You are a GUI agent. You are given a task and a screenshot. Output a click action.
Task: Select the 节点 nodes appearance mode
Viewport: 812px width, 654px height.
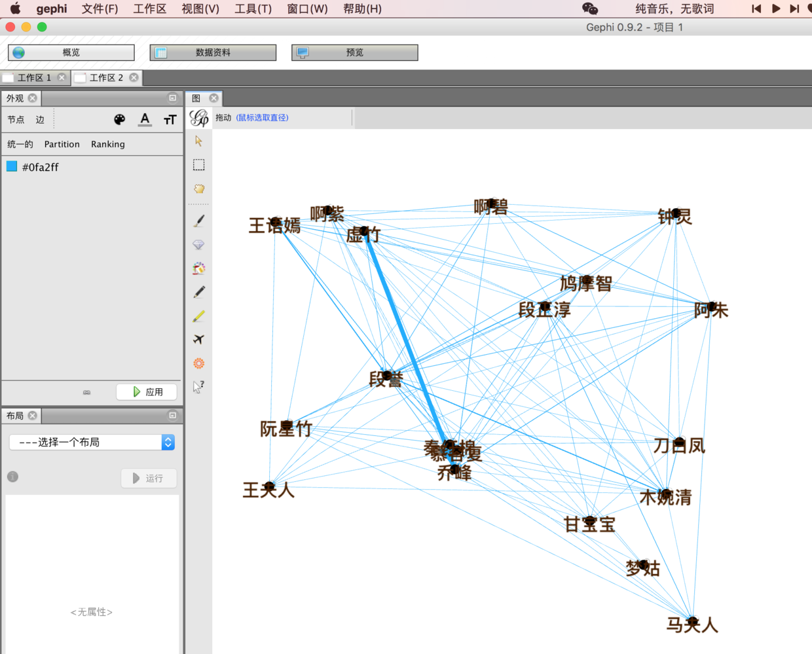tap(16, 119)
